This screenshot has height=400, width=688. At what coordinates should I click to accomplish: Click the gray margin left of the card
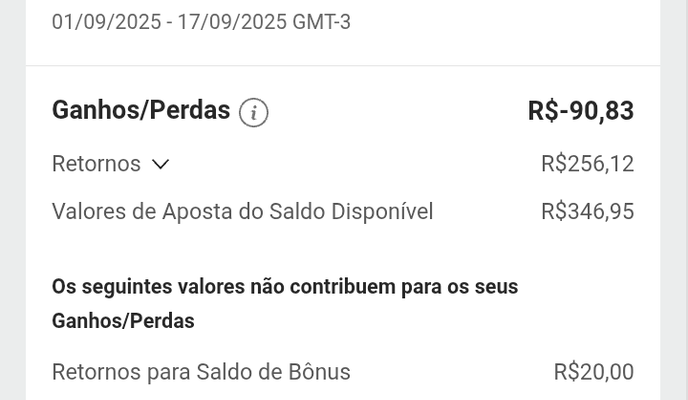(12, 200)
